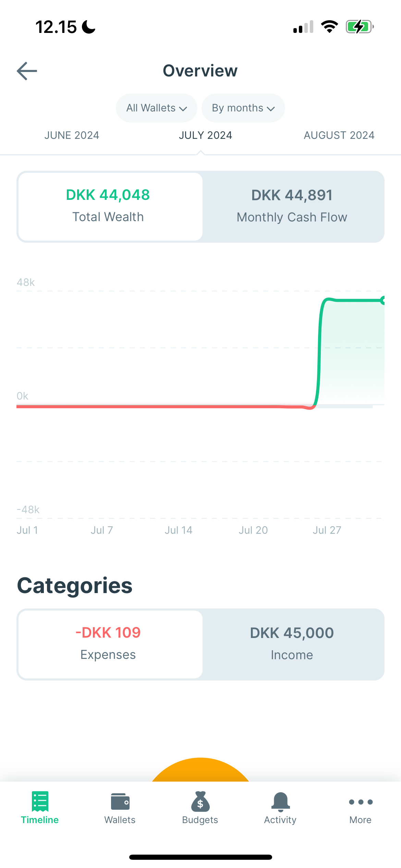Screen dimensions: 401x868
Task: Open the Timeline receipt icon
Action: pos(40,801)
